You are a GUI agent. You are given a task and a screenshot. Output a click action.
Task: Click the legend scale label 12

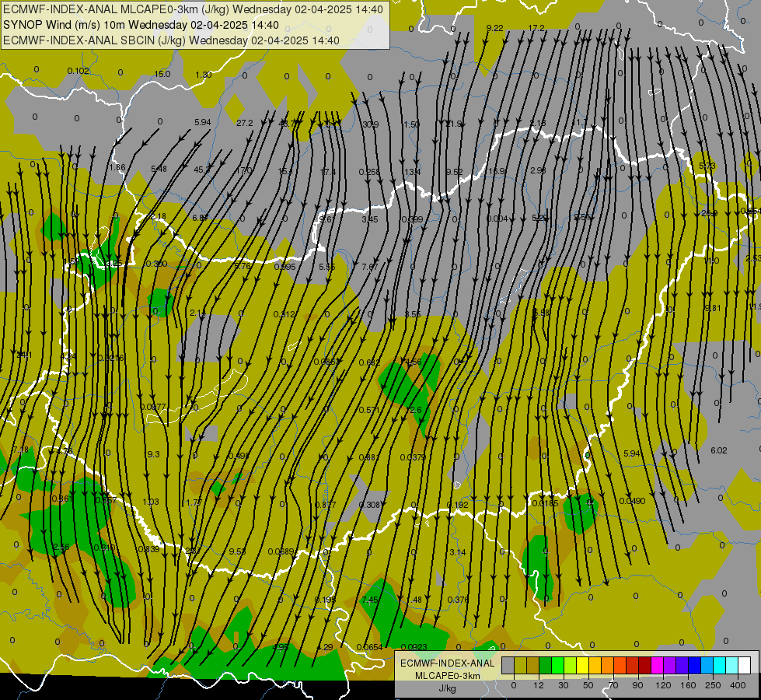coord(538,685)
